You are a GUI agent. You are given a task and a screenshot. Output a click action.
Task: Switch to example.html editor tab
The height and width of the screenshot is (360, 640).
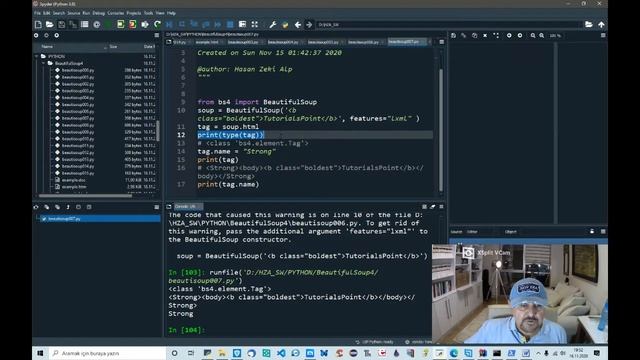coord(207,42)
